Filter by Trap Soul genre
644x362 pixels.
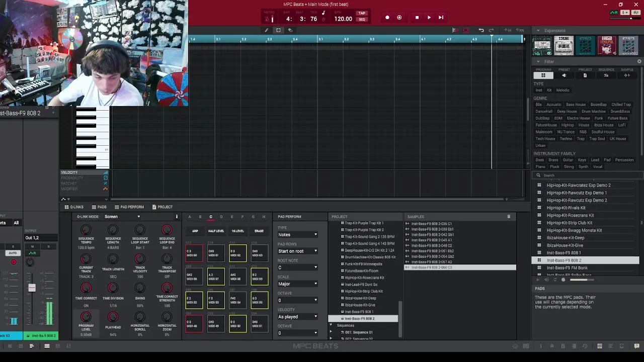click(597, 139)
